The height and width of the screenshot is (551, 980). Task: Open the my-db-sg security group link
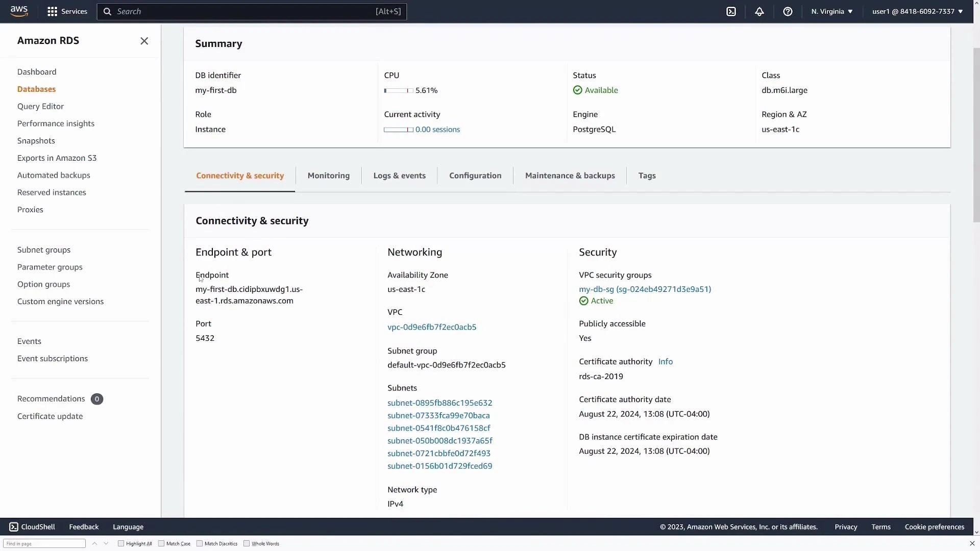[x=645, y=289]
